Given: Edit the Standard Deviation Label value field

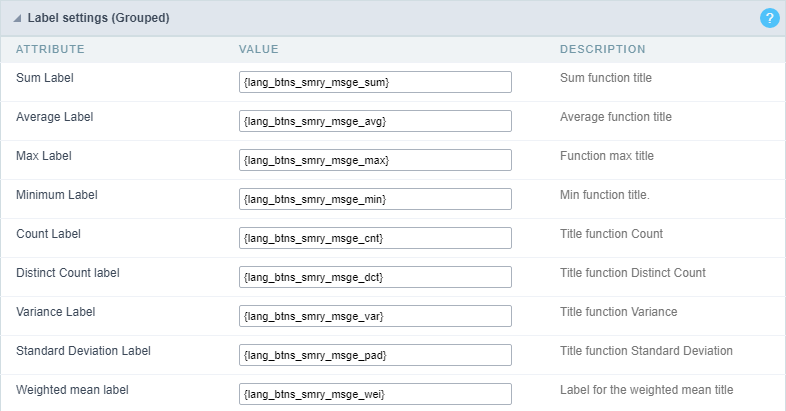Looking at the screenshot, I should (375, 355).
